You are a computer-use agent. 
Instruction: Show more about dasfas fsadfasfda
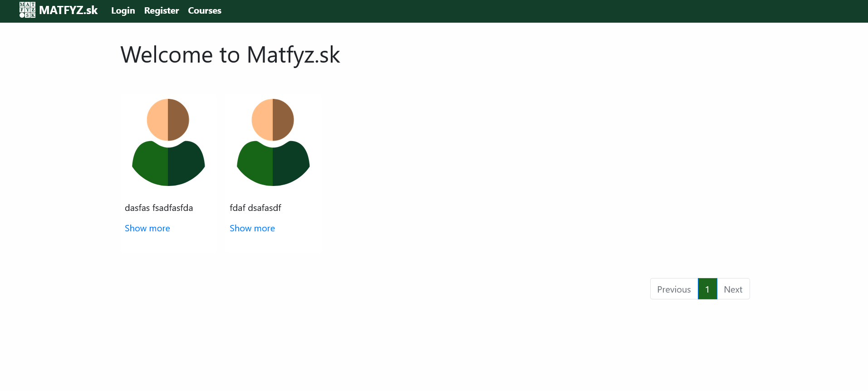[x=147, y=228]
